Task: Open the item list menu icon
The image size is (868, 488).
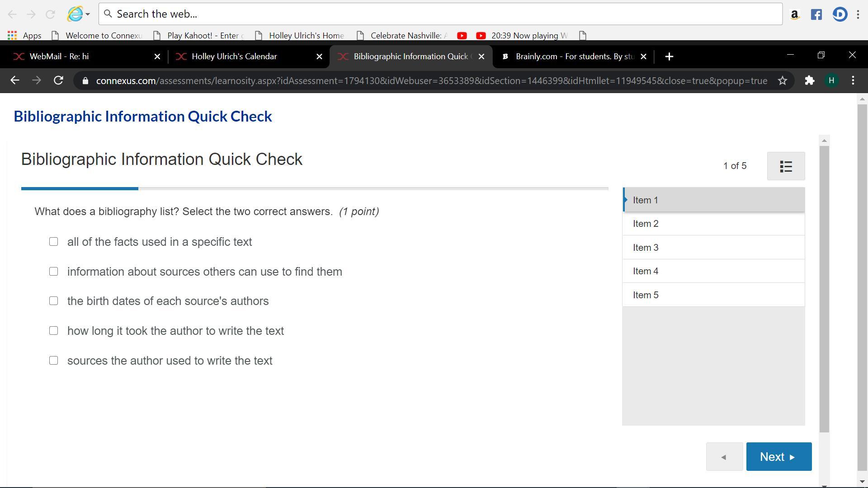Action: pyautogui.click(x=786, y=166)
